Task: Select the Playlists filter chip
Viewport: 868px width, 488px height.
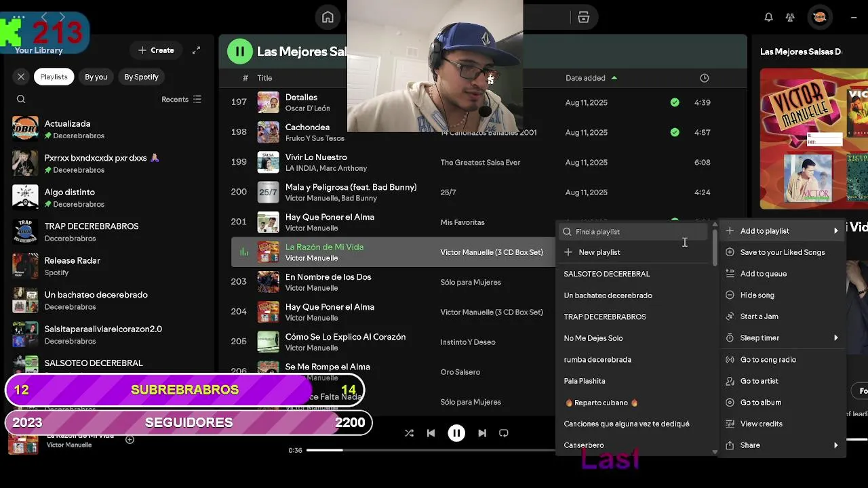Action: coord(54,77)
